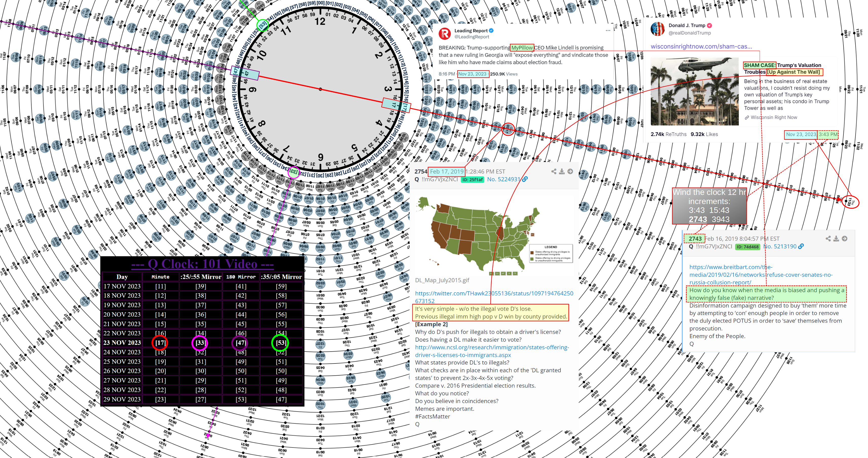This screenshot has width=868, height=458.
Task: Click the chain-link icon beside No. 5213190
Action: click(x=801, y=247)
